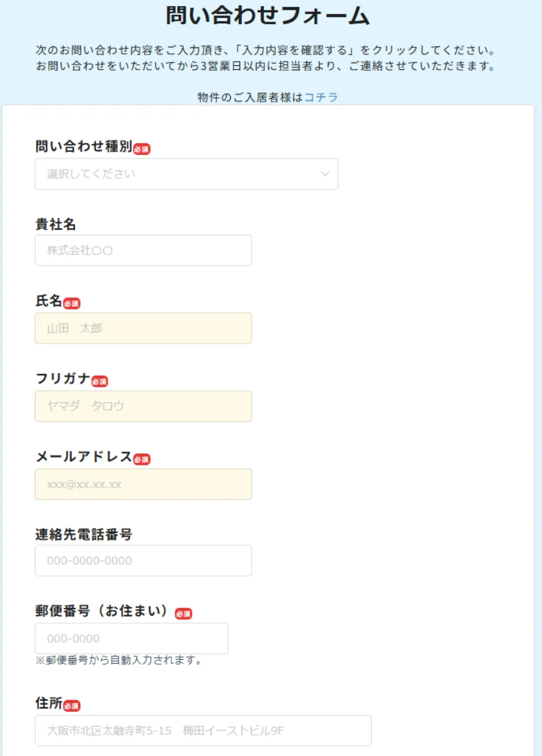542x756 pixels.
Task: Focus the メールアドレス email field
Action: click(143, 484)
